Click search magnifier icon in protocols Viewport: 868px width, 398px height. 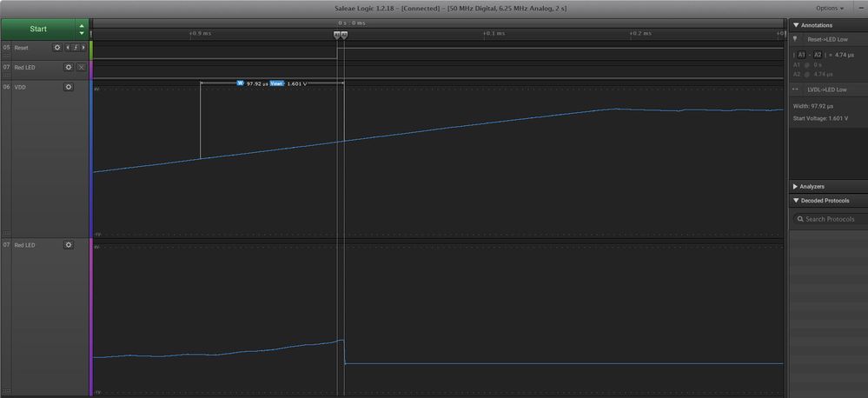coord(800,219)
